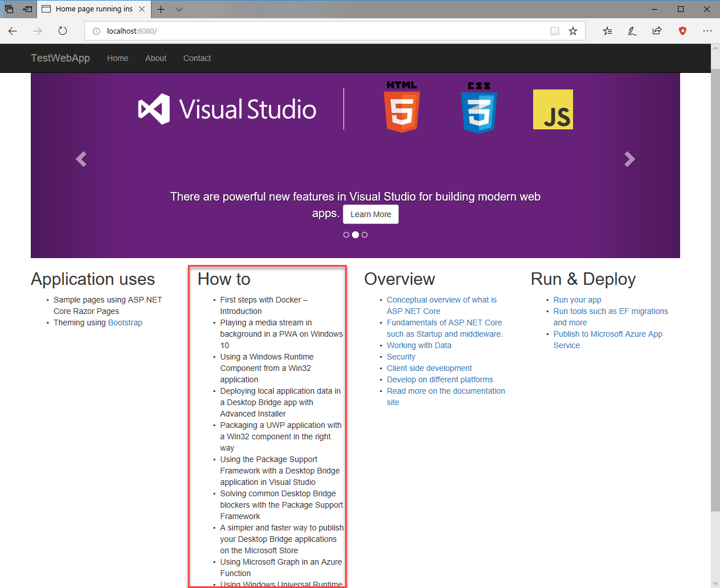Navigate back with the back arrow

[x=13, y=31]
